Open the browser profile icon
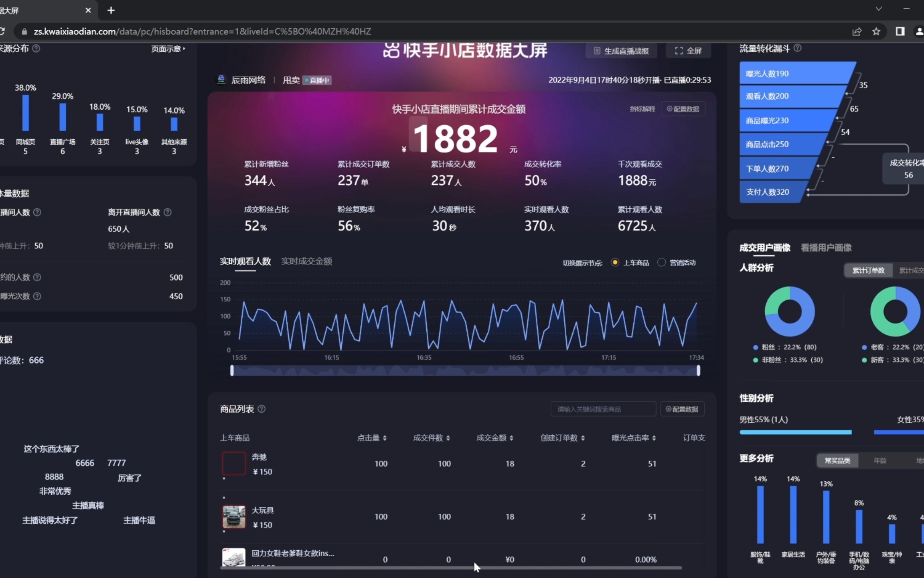 point(919,31)
